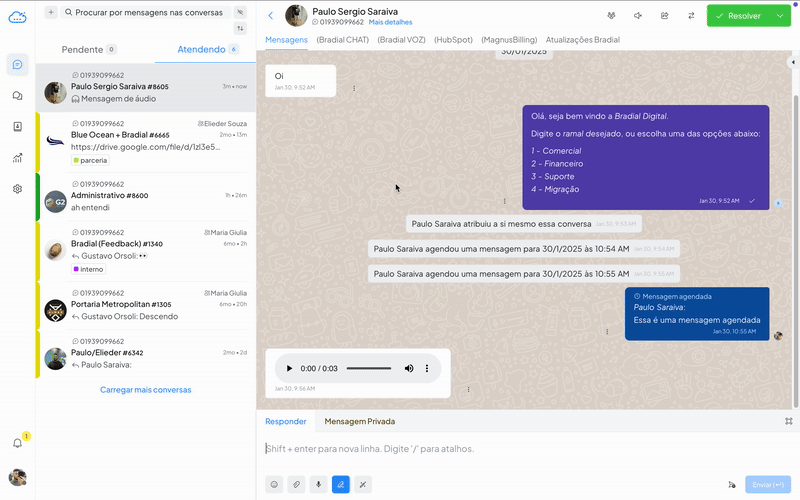This screenshot has height=500, width=800.
Task: Toggle the signature pen button in the reply toolbar
Action: coord(341,484)
